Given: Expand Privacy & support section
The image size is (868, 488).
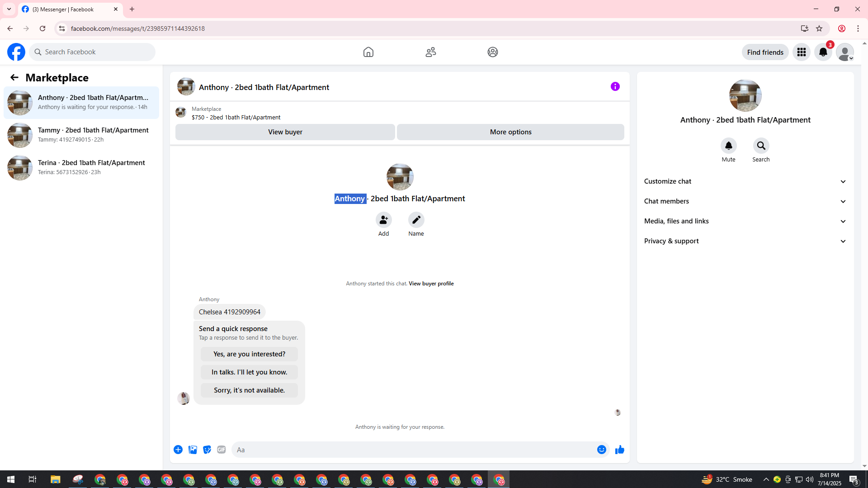Looking at the screenshot, I should pos(745,241).
